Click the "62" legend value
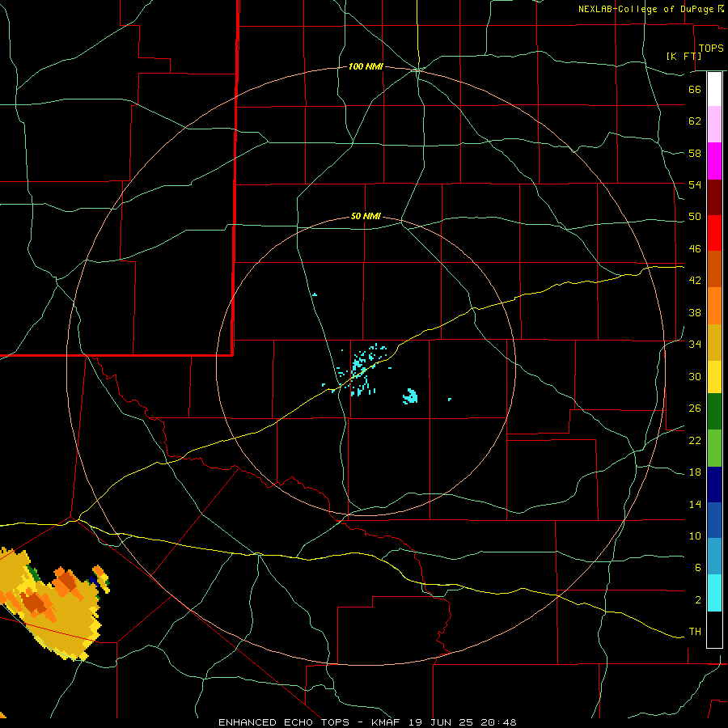 [695, 121]
